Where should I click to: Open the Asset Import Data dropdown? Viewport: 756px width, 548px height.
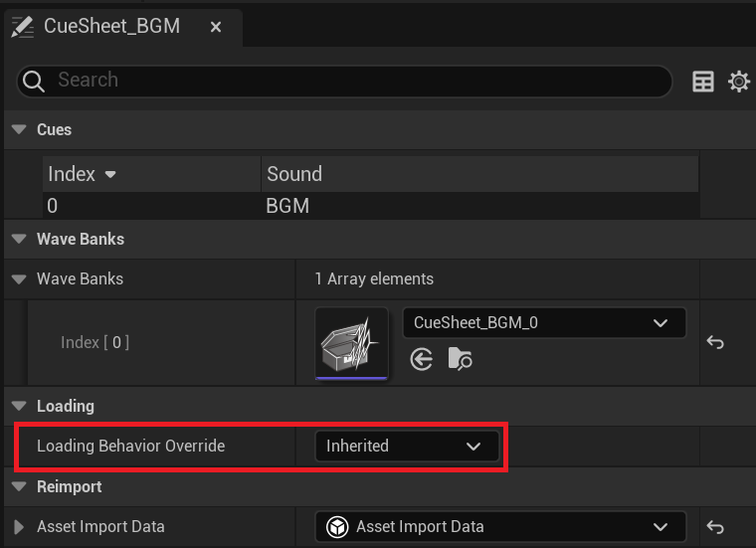point(500,527)
